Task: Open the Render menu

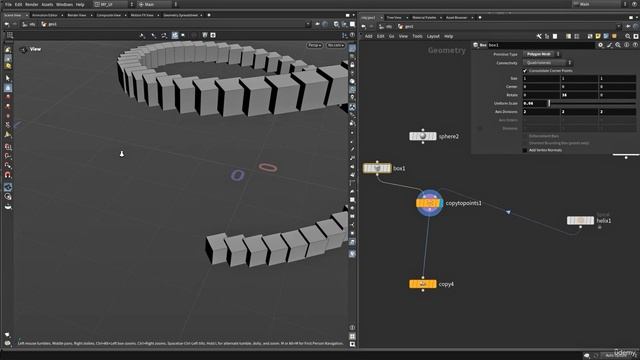Action: point(31,4)
